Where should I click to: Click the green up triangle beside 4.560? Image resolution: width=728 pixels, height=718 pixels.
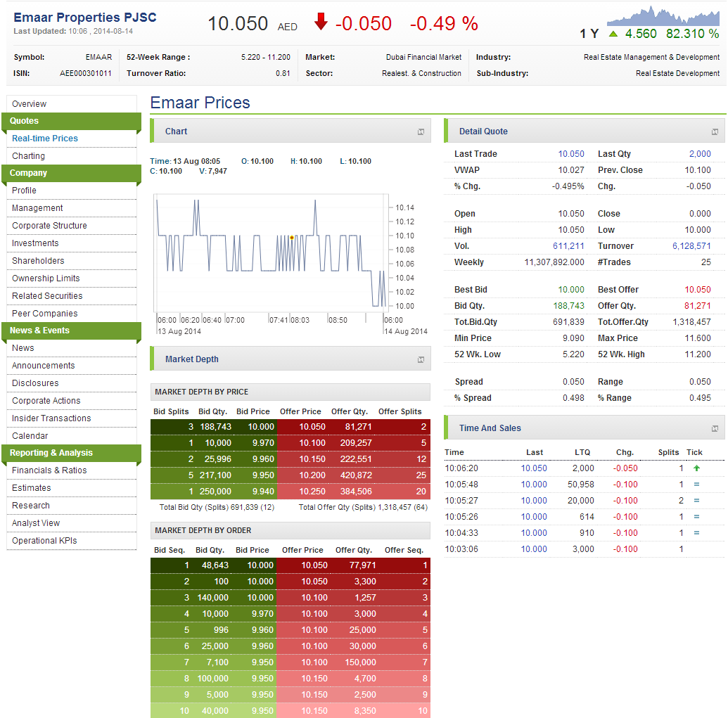pyautogui.click(x=613, y=34)
